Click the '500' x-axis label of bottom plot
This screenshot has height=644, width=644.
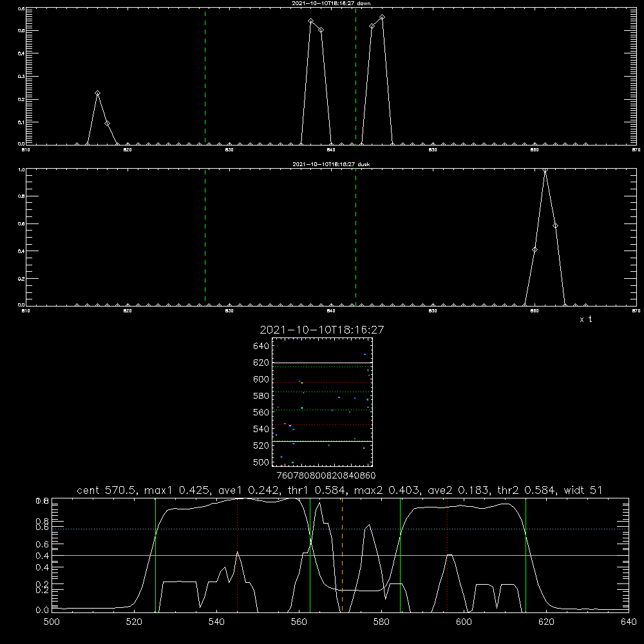tap(52, 622)
